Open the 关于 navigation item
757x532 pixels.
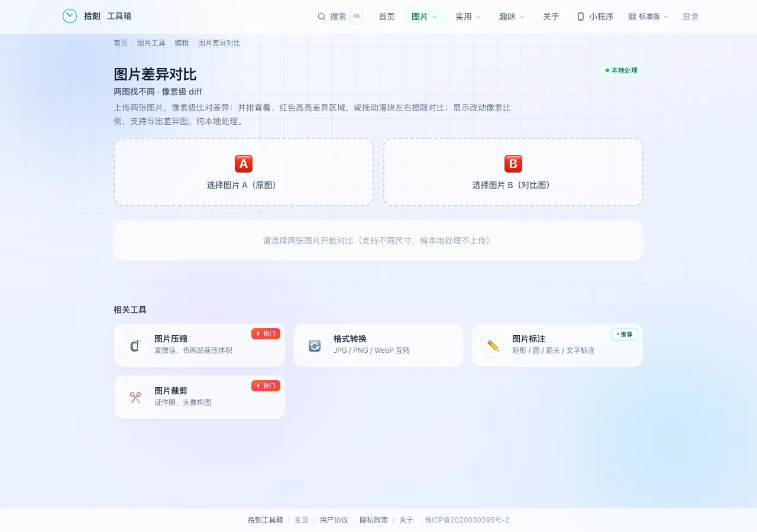click(551, 17)
